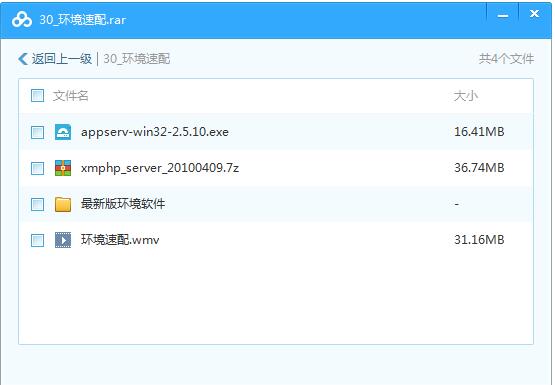Select the xmphp_server_20100409.7z file name
This screenshot has width=555, height=385.
(160, 168)
